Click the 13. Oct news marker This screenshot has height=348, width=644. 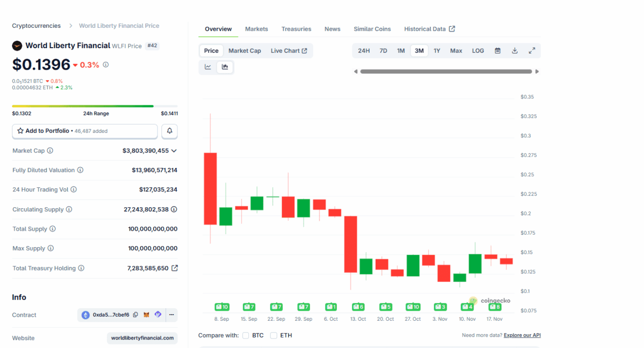[358, 307]
